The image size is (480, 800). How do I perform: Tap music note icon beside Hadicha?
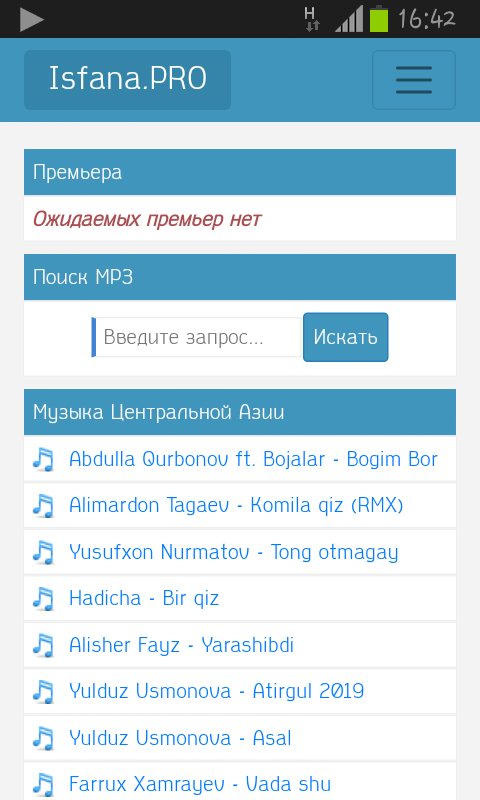click(x=43, y=599)
